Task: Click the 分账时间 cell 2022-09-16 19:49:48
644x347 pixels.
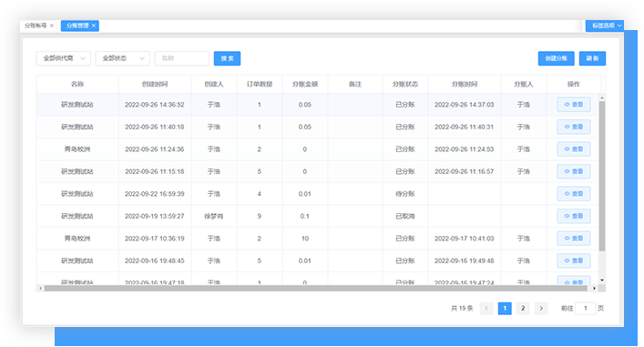Action: tap(465, 260)
